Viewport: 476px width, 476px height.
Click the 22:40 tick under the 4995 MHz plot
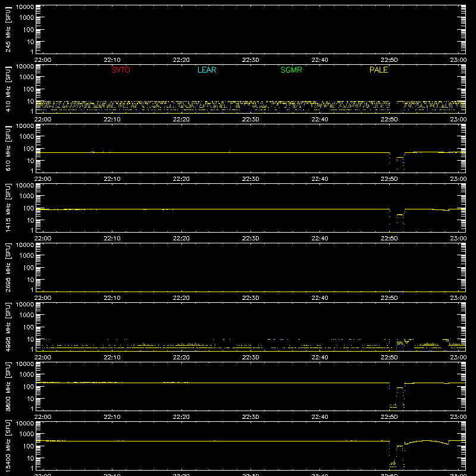320,358
